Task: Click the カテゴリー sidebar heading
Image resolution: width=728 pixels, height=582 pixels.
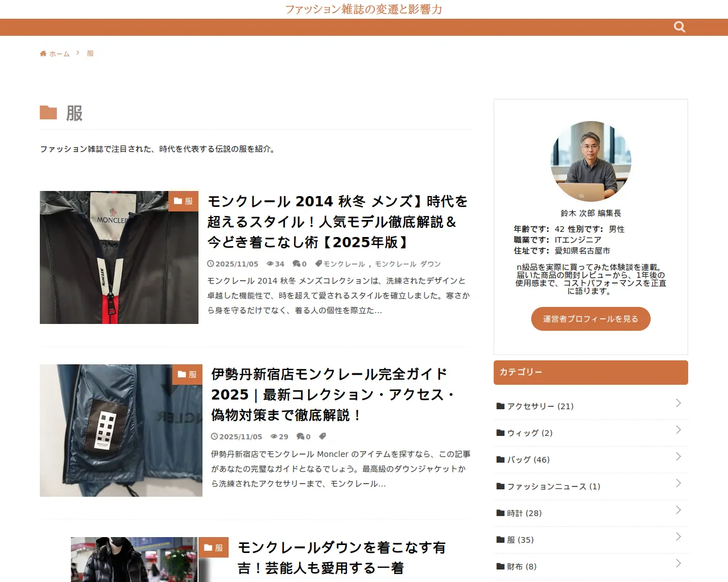Action: [591, 372]
